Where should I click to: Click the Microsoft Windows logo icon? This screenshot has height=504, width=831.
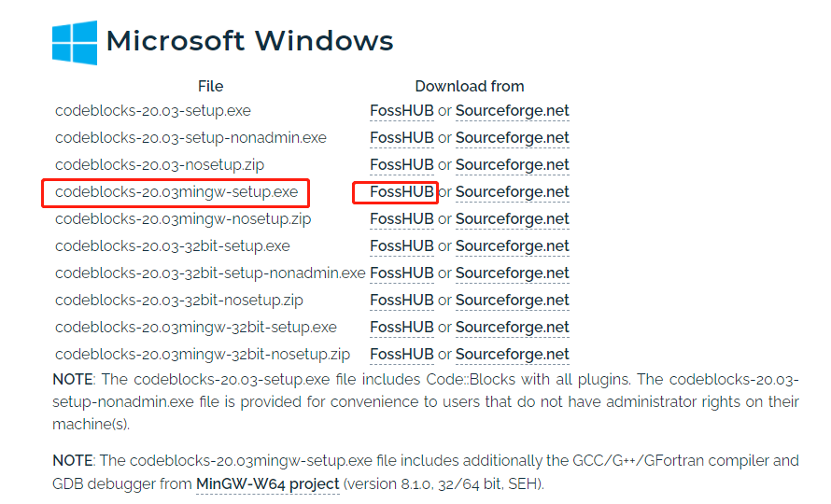(75, 43)
